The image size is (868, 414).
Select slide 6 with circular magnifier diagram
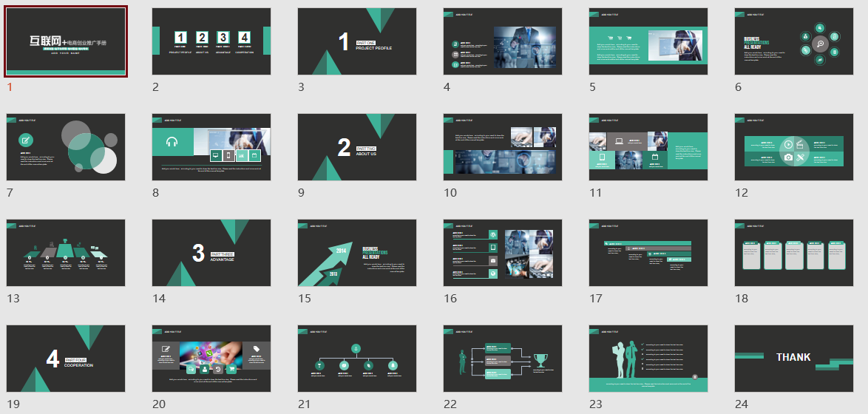[x=794, y=41]
